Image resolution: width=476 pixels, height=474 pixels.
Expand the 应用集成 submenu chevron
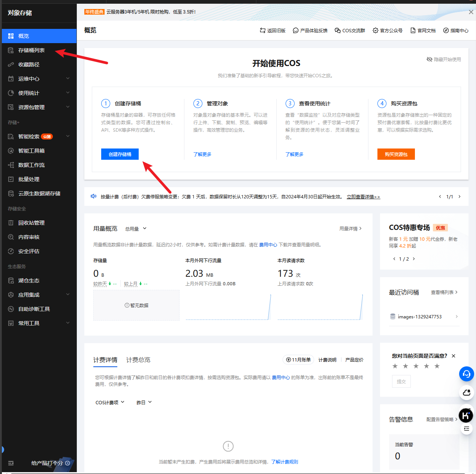pos(68,294)
